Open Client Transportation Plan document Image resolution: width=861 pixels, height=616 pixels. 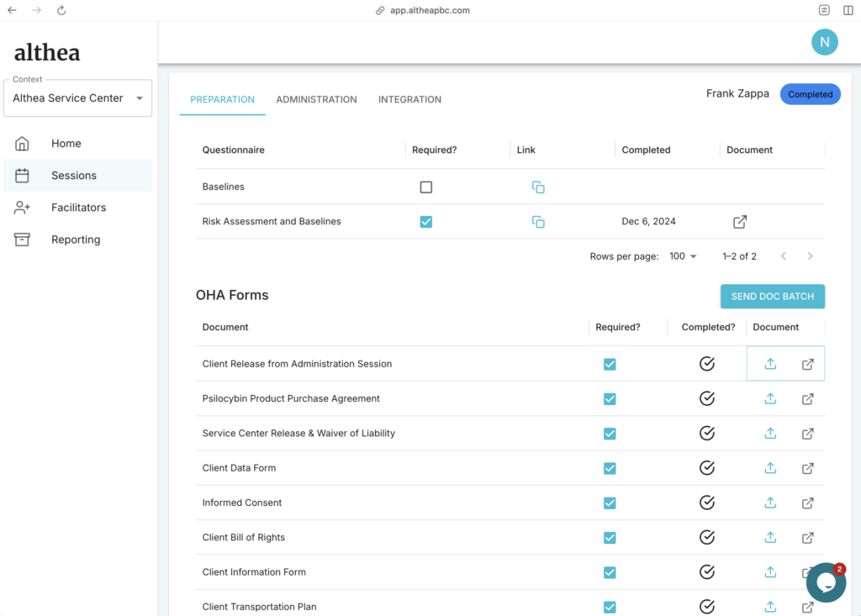pyautogui.click(x=808, y=607)
